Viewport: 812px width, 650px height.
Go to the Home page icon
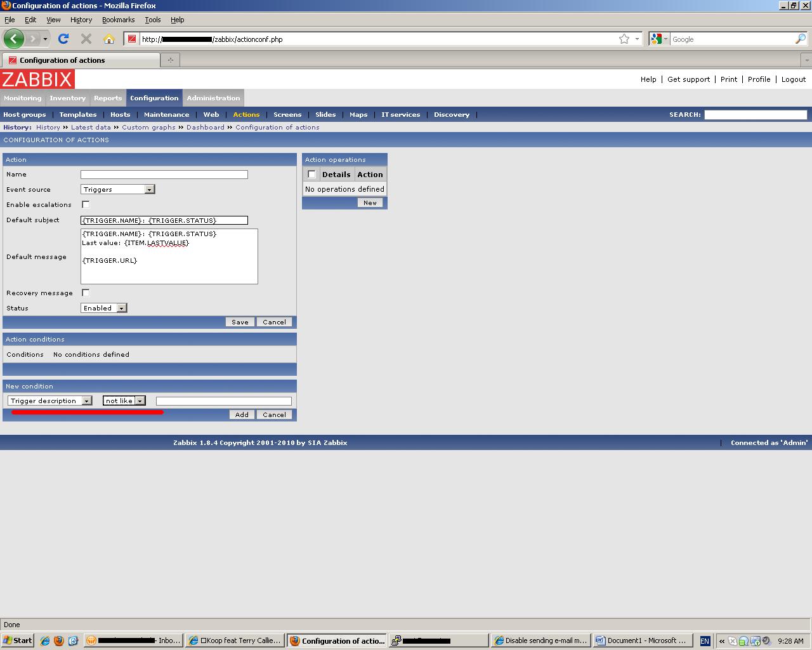point(109,39)
